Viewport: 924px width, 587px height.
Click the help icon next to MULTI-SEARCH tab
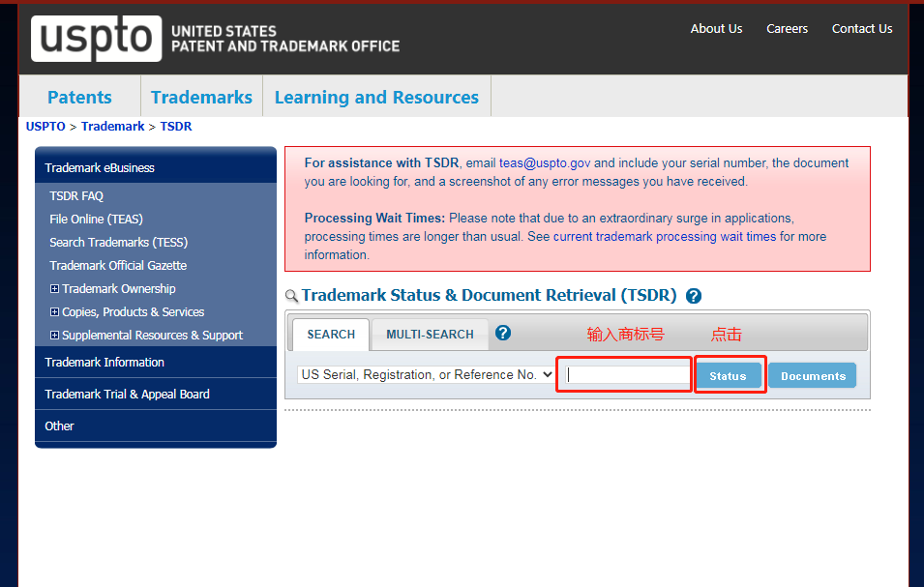coord(503,334)
